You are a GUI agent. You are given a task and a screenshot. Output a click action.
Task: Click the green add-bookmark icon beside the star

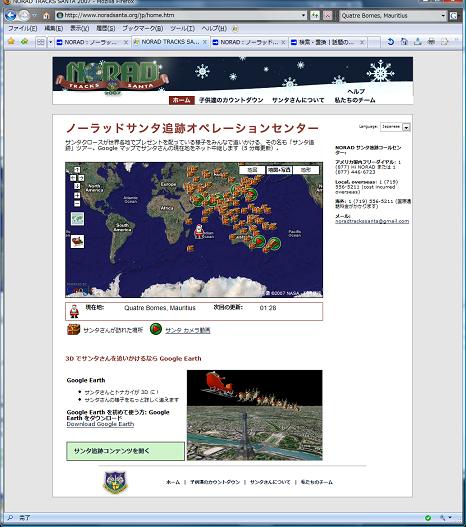24,42
